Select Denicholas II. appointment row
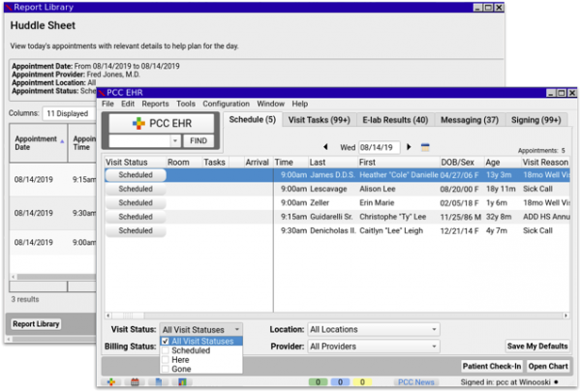Screen dimensions: 581x392 [x=337, y=230]
